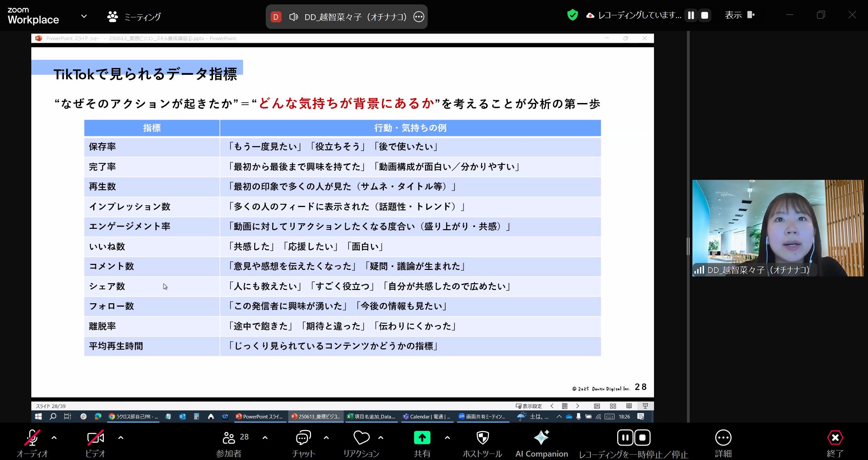The height and width of the screenshot is (460, 868).
Task: Click the Zoom side panel collapse handle
Action: tap(688, 246)
